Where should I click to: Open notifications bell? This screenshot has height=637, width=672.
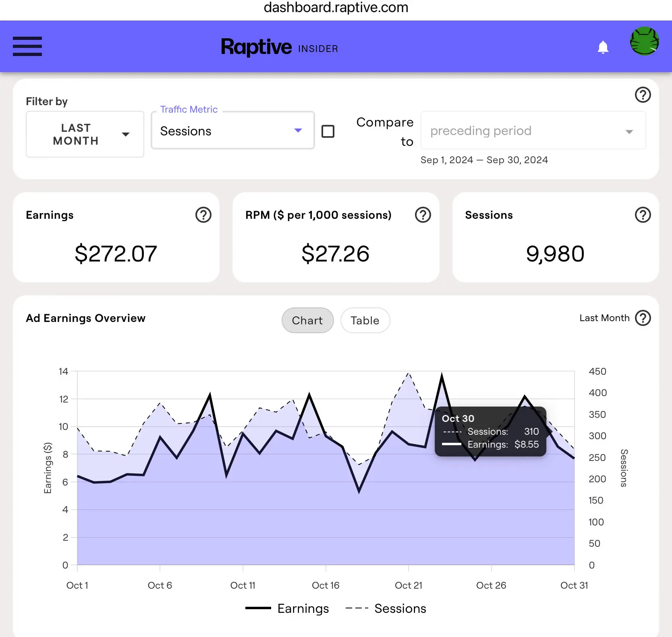603,48
